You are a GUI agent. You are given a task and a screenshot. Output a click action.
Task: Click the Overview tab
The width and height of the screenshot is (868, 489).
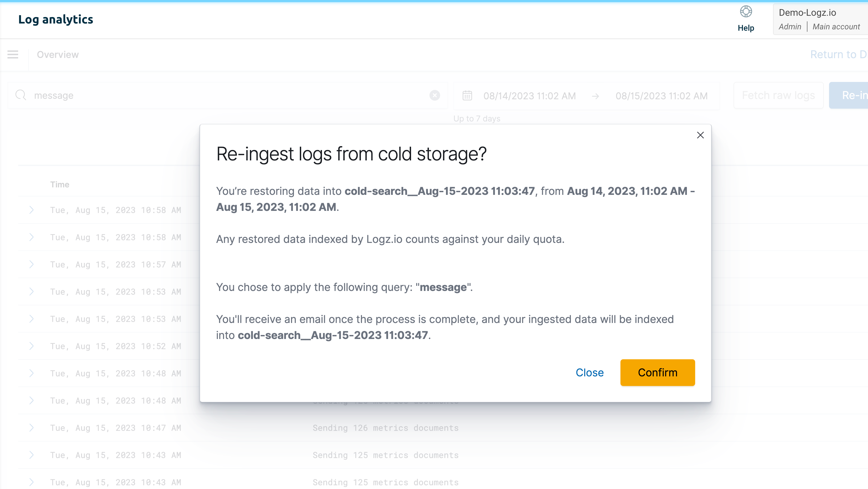point(58,54)
